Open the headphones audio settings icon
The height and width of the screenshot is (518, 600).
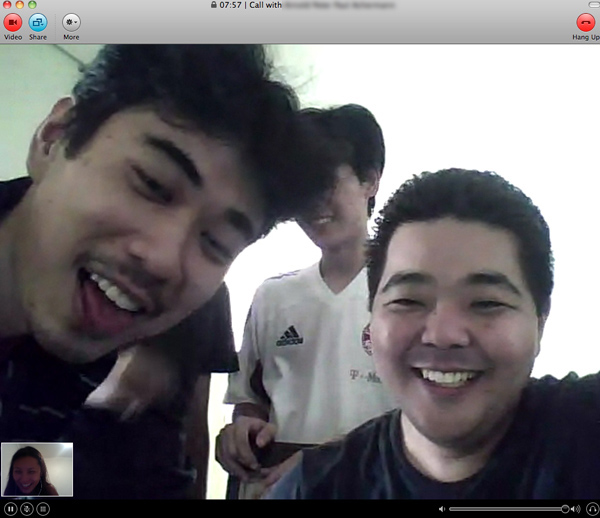tap(592, 509)
